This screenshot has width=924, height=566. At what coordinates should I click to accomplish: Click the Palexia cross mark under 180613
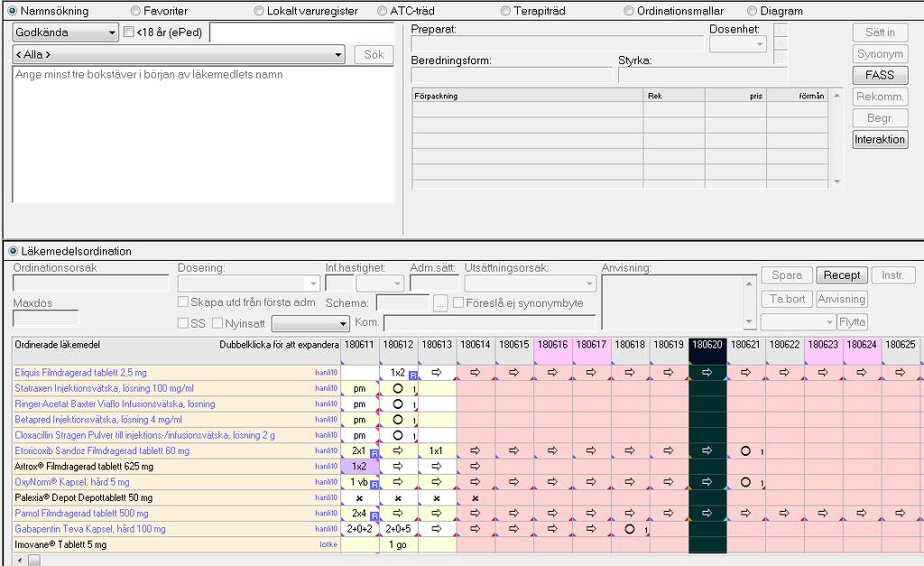point(437,498)
